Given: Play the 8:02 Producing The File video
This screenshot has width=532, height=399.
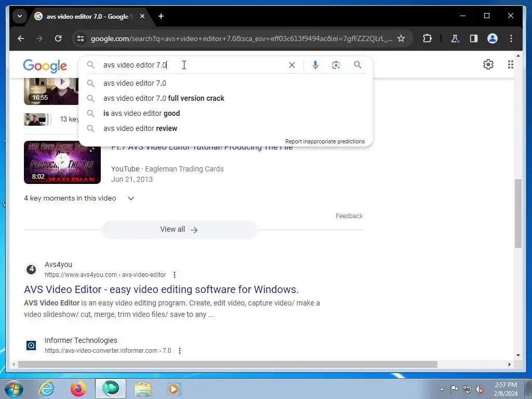Looking at the screenshot, I should pyautogui.click(x=62, y=163).
